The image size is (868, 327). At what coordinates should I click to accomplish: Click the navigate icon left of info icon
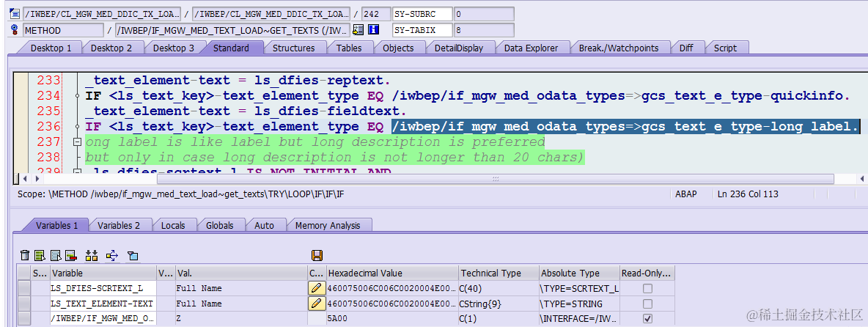(x=358, y=30)
